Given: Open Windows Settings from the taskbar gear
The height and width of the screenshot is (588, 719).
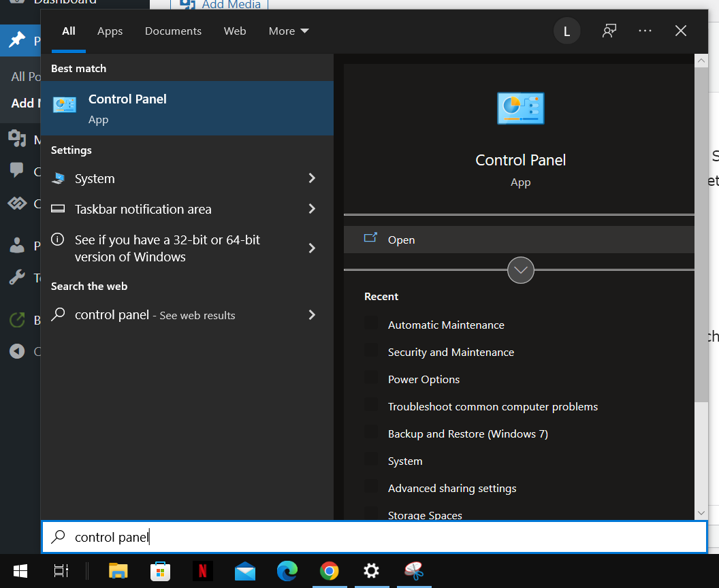Looking at the screenshot, I should pyautogui.click(x=372, y=571).
